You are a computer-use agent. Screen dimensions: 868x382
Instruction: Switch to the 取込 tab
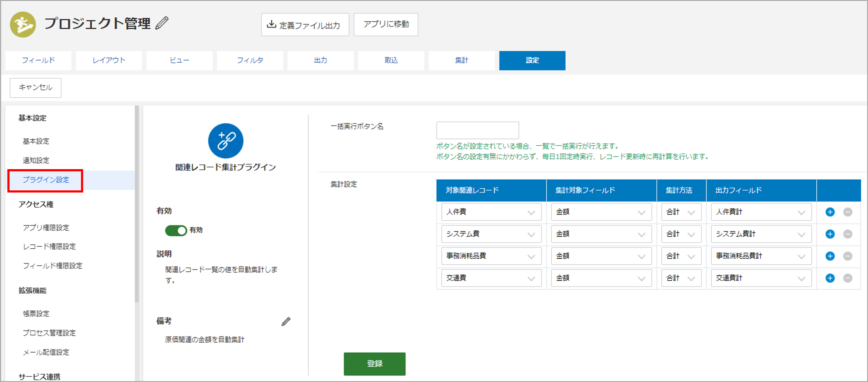(x=391, y=61)
